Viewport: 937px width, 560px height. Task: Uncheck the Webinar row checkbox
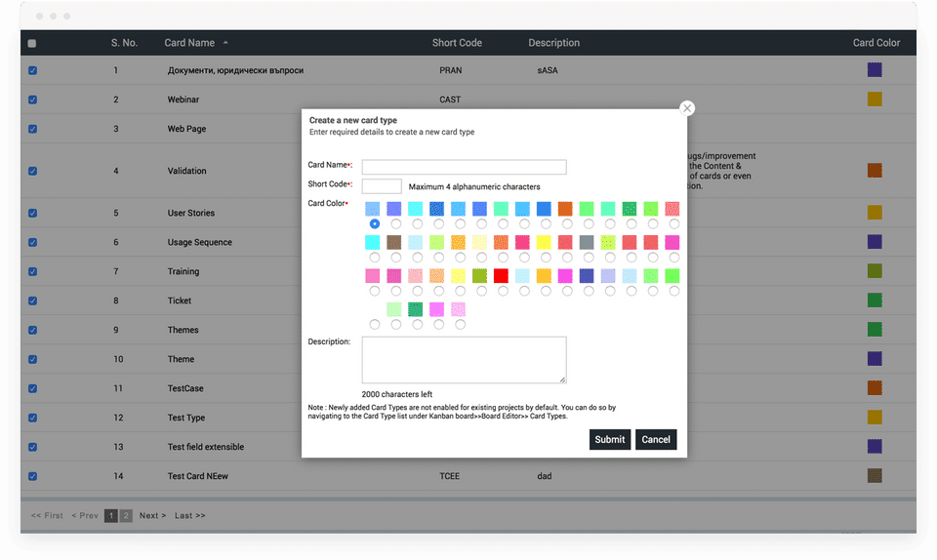(x=33, y=100)
